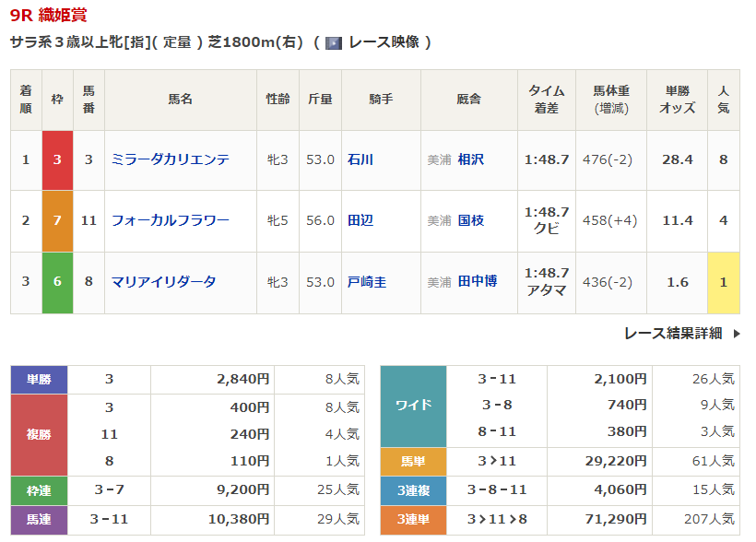The image size is (756, 542).
Task: Open trainer 田中博 page
Action: [478, 281]
